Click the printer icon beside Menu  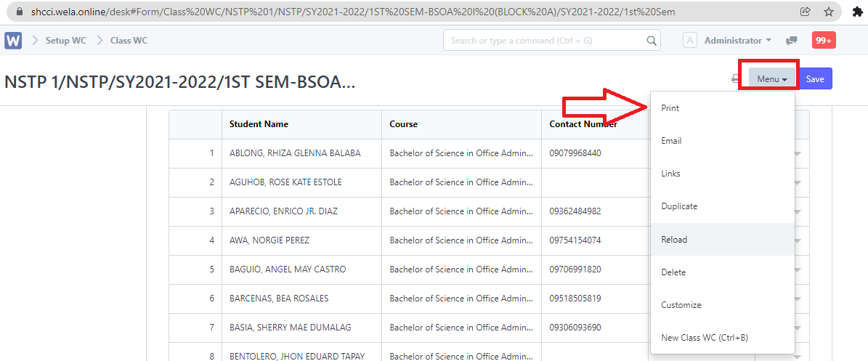(735, 79)
